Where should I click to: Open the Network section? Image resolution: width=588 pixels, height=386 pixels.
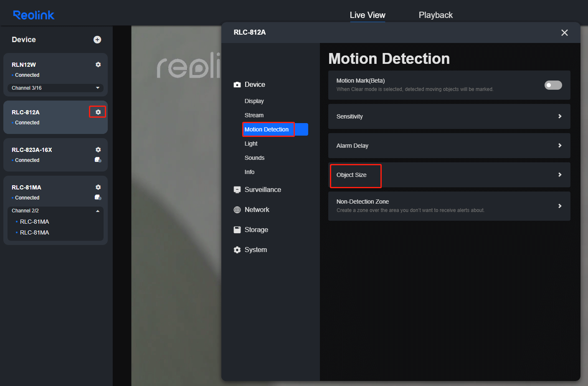click(257, 209)
